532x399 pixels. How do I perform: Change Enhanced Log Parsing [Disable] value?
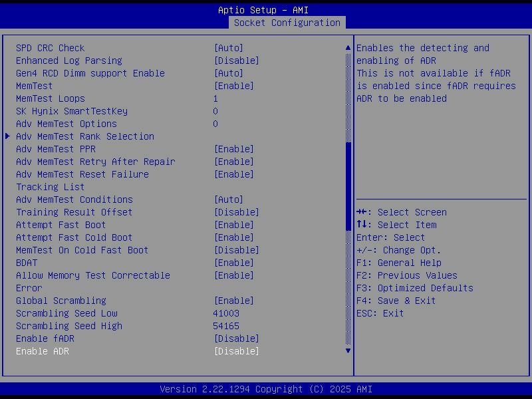tap(237, 61)
